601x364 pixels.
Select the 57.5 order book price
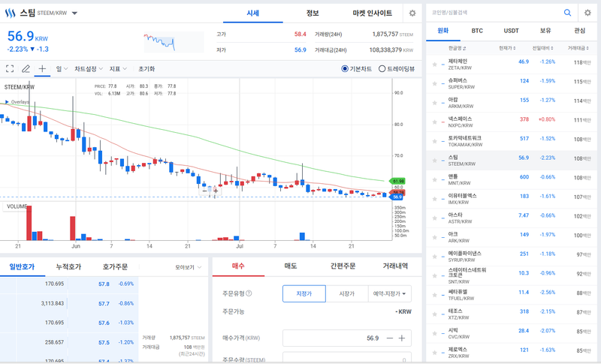click(x=104, y=342)
